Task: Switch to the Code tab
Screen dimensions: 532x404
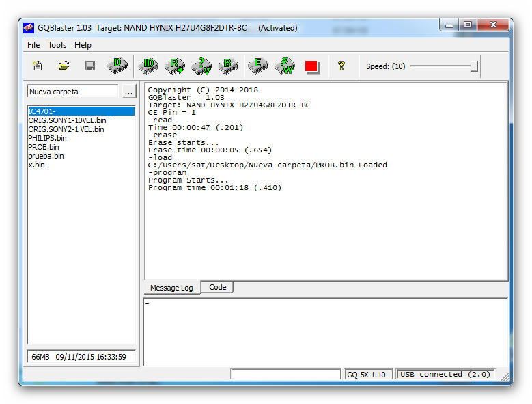Action: (x=217, y=287)
